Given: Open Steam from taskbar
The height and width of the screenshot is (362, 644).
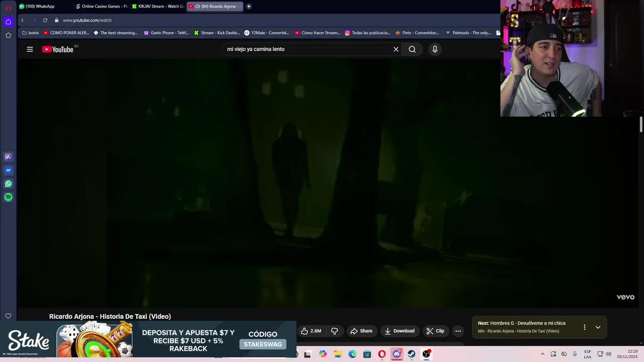Looking at the screenshot, I should (x=412, y=354).
